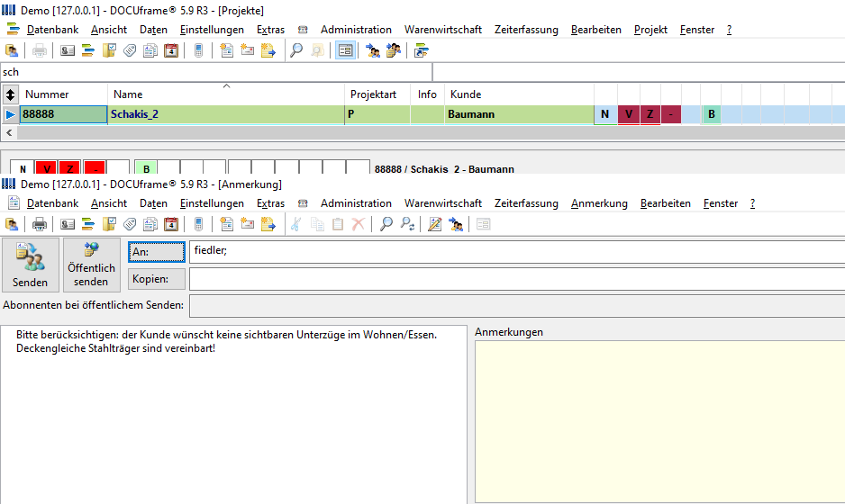Toggle the dark red Z cell in row 88888

tap(650, 114)
